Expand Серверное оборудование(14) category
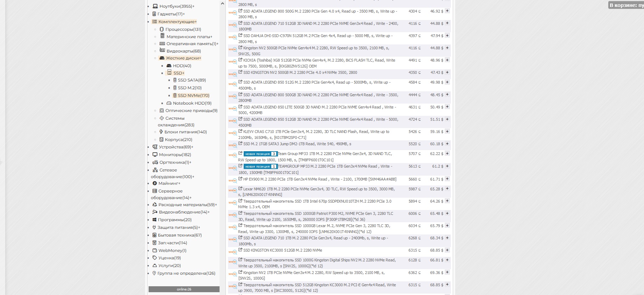The image size is (644, 295). (171, 194)
